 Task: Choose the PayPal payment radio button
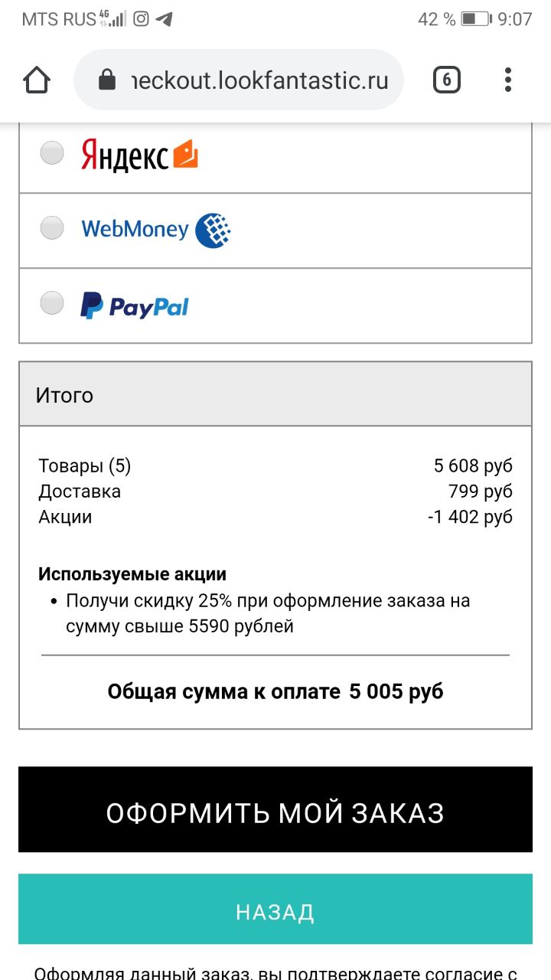[52, 302]
